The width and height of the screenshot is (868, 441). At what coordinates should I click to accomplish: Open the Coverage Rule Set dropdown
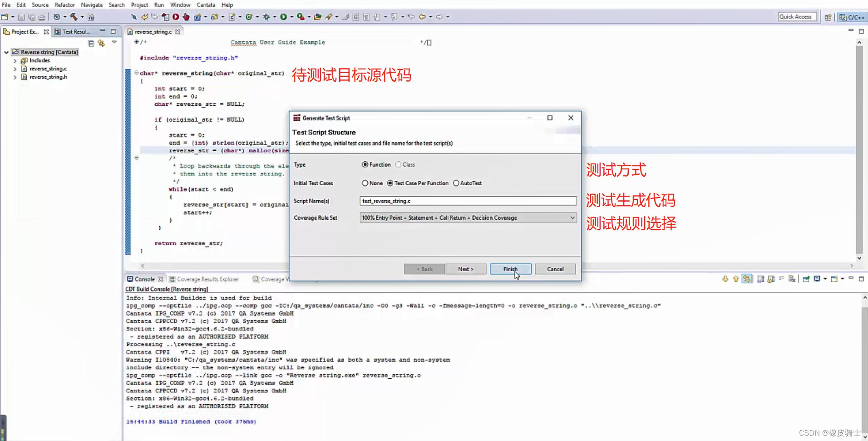point(468,218)
